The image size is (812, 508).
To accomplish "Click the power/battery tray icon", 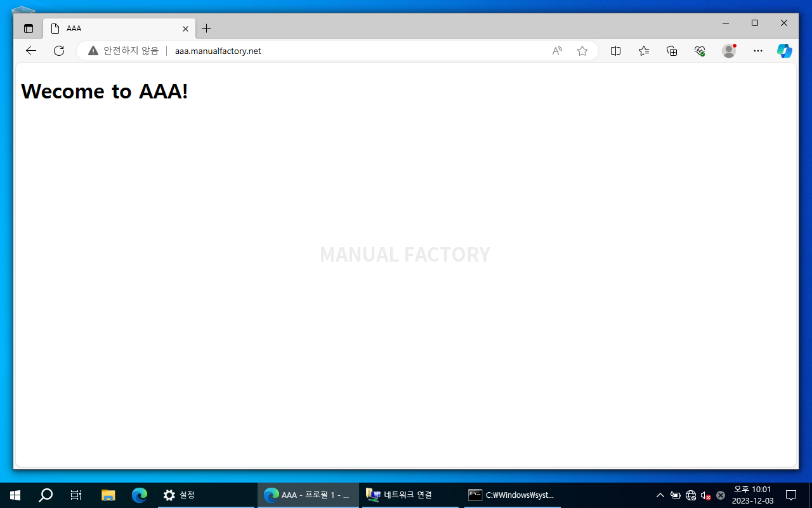I will (x=676, y=495).
